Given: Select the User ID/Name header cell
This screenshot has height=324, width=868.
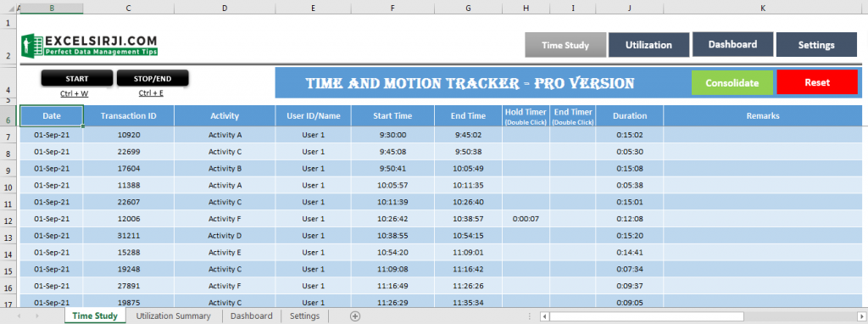Looking at the screenshot, I should tap(314, 115).
